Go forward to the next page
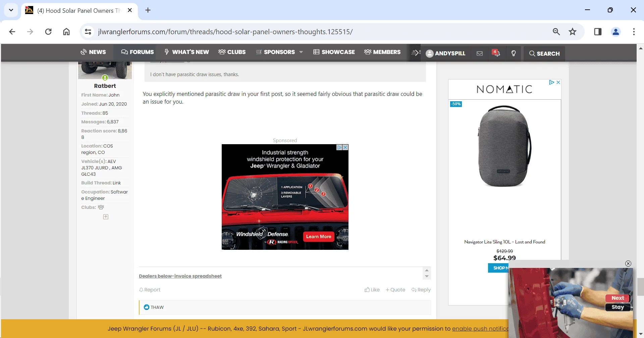The image size is (644, 338). 30,32
